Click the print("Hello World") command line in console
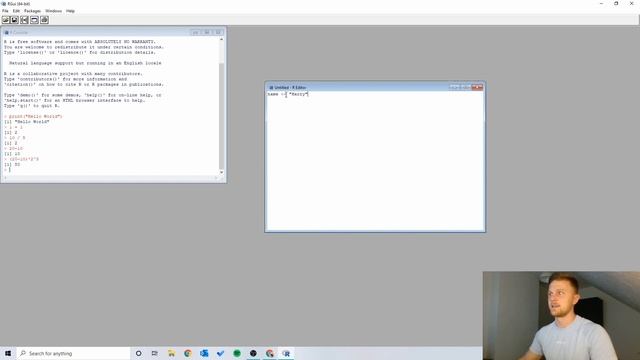This screenshot has width=640, height=360. point(33,116)
